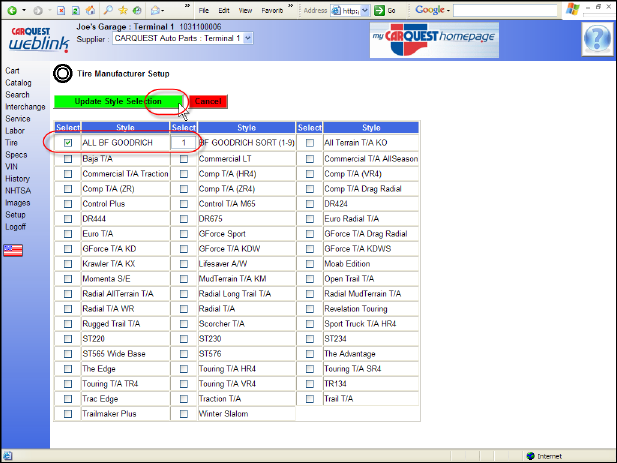Open the Back button history arrow
Viewport: 617px width, 463px height.
(24, 10)
